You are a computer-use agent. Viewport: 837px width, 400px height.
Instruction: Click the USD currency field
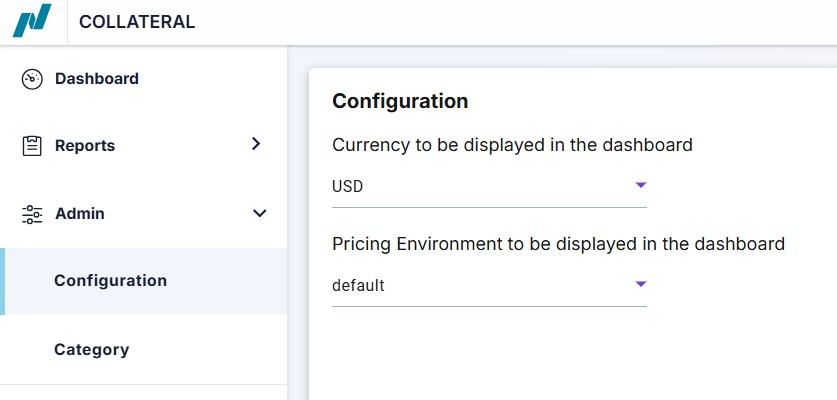point(489,187)
